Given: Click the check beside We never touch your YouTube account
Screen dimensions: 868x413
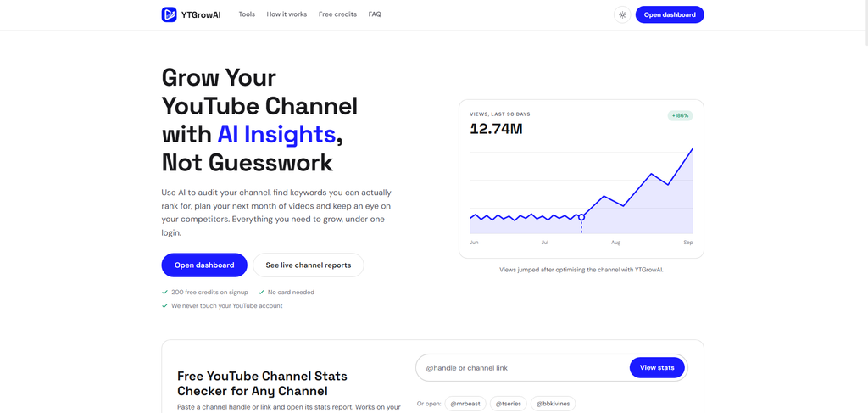Looking at the screenshot, I should (x=164, y=305).
